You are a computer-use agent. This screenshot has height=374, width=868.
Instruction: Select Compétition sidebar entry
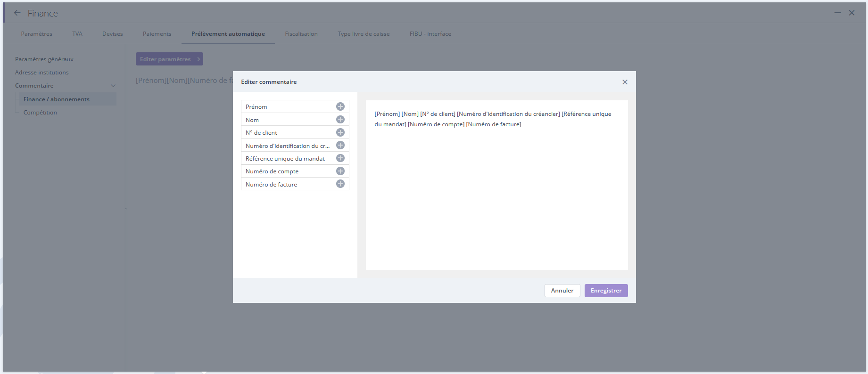pos(40,113)
